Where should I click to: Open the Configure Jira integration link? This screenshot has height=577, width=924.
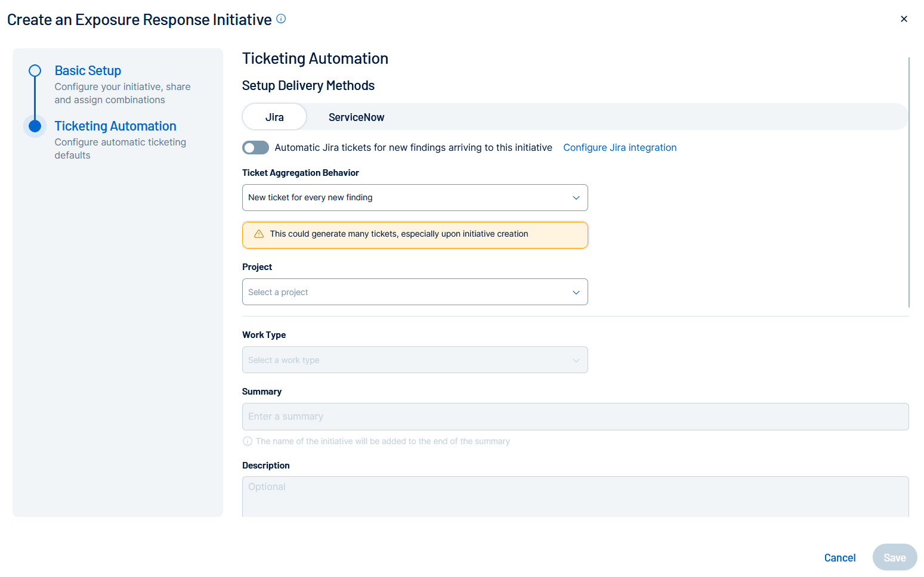click(x=620, y=148)
